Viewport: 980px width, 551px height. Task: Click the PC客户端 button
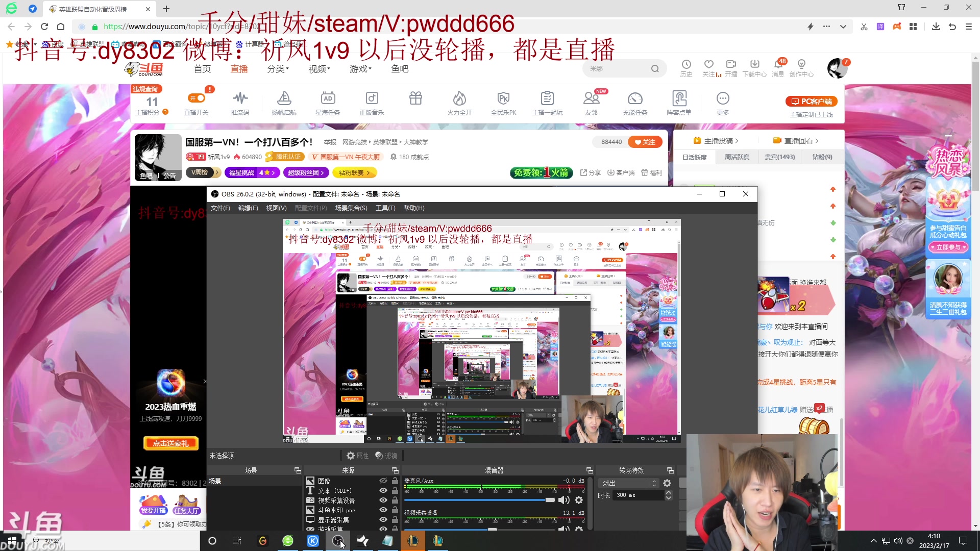click(x=811, y=102)
